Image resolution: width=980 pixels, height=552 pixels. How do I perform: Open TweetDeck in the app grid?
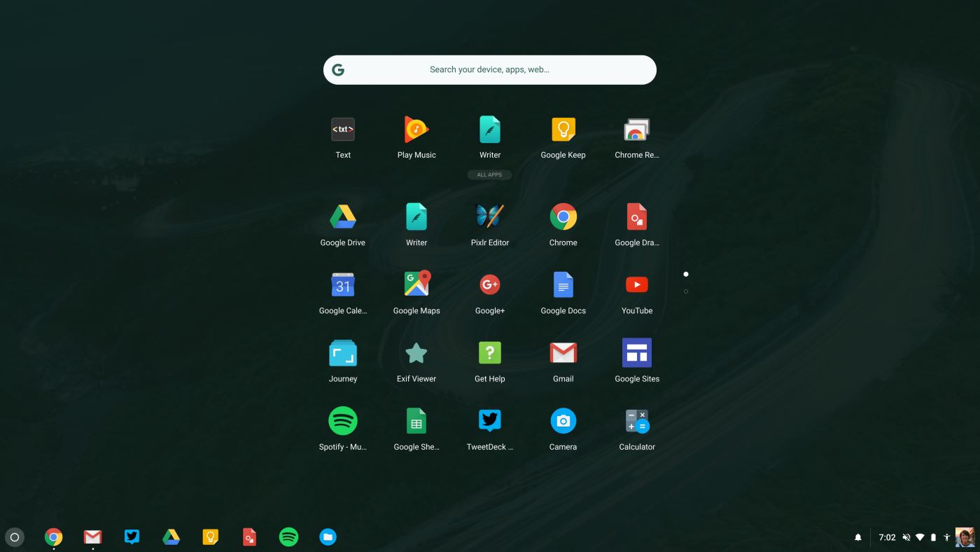click(x=490, y=420)
